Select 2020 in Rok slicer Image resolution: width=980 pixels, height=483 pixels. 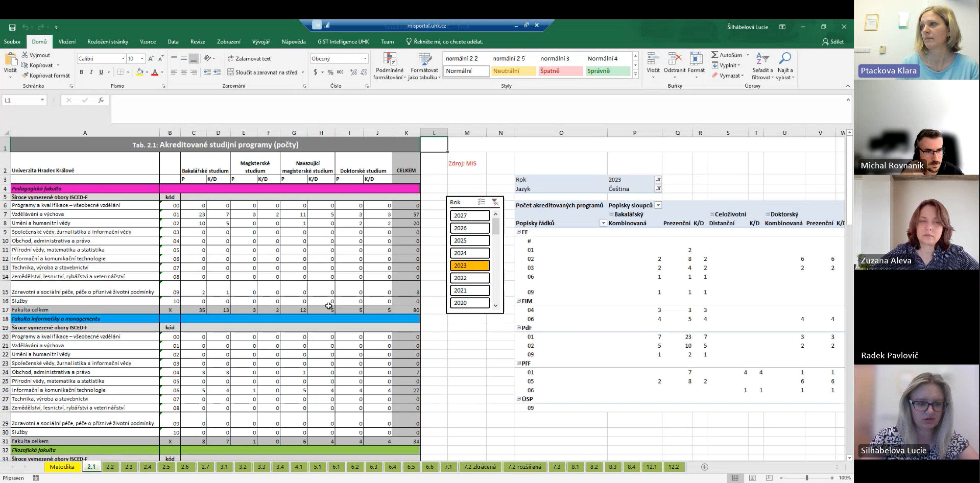point(470,303)
